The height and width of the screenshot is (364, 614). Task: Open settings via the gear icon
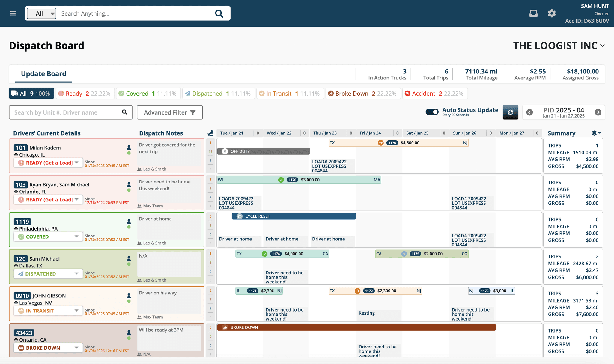tap(552, 13)
